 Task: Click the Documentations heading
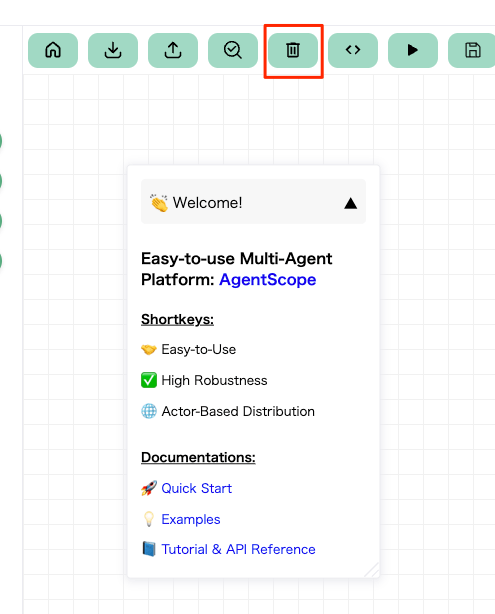198,457
